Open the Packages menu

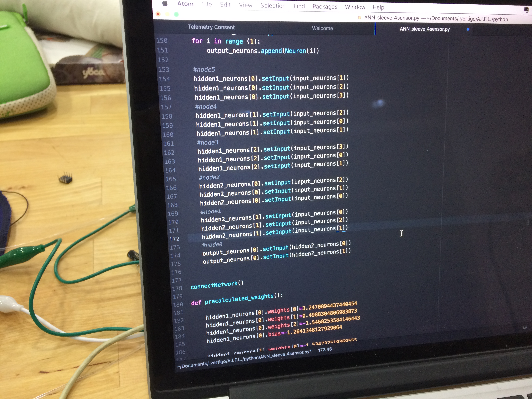click(x=325, y=7)
